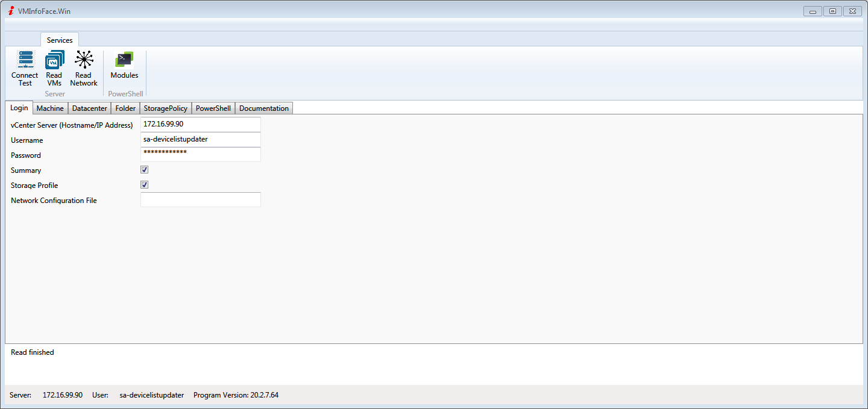The image size is (868, 409).
Task: Click the Network Configuration File field
Action: [201, 199]
